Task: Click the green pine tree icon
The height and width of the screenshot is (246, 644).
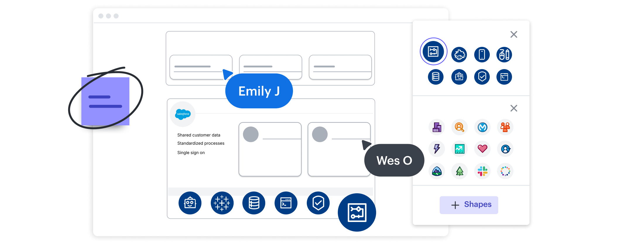Action: point(460,171)
